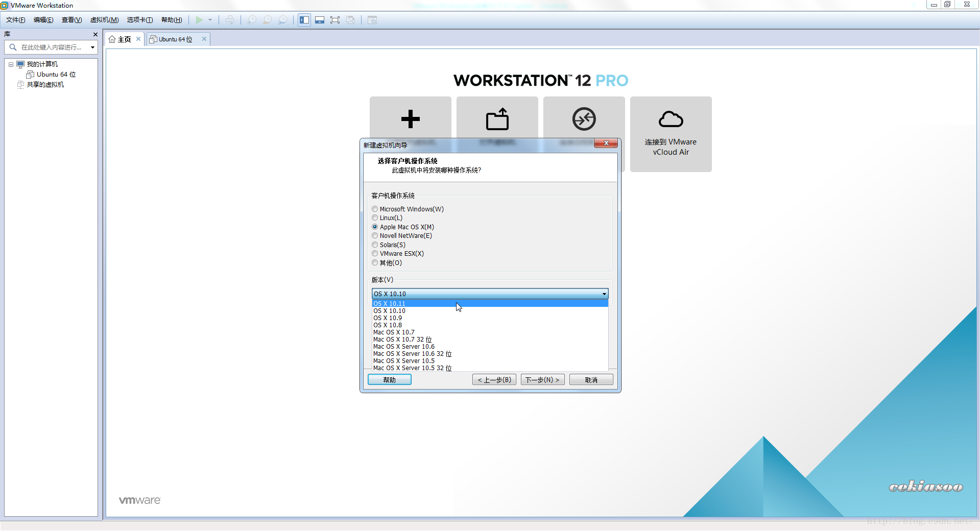The image size is (980, 531).
Task: Open the library search filter dropdown arrow
Action: [x=92, y=47]
